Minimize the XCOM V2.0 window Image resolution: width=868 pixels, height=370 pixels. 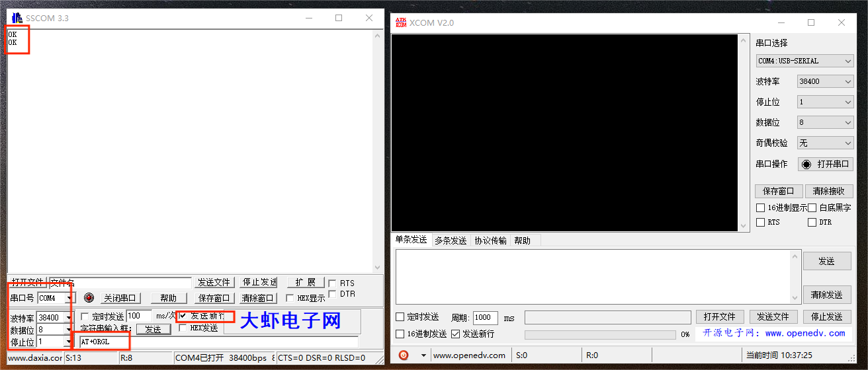pyautogui.click(x=781, y=22)
